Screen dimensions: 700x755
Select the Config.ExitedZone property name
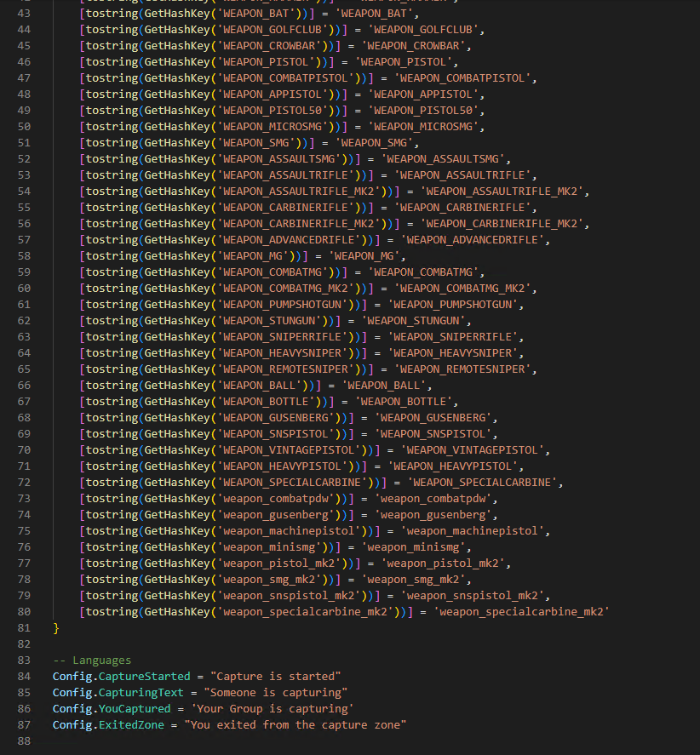click(131, 724)
